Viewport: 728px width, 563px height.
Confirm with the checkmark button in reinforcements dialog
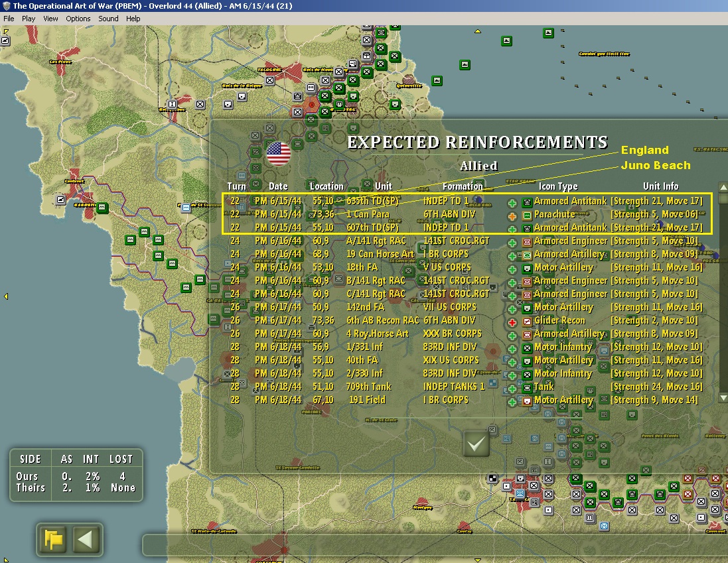tap(476, 444)
